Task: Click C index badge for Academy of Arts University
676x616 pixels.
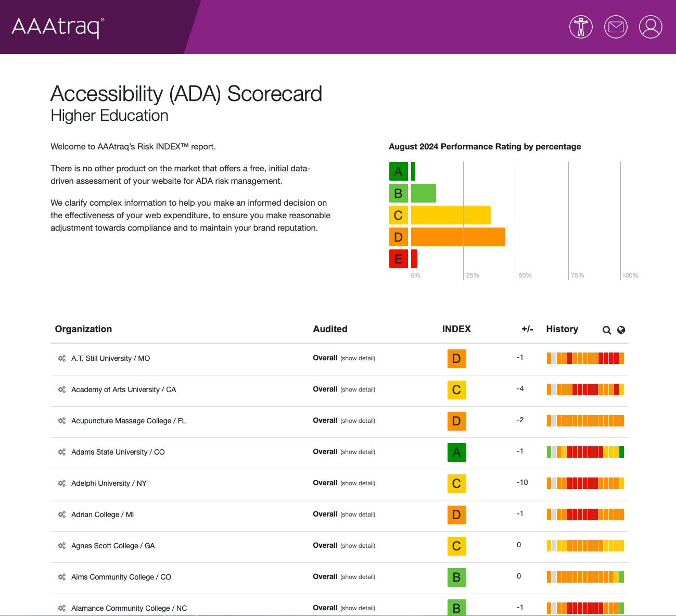Action: point(456,390)
